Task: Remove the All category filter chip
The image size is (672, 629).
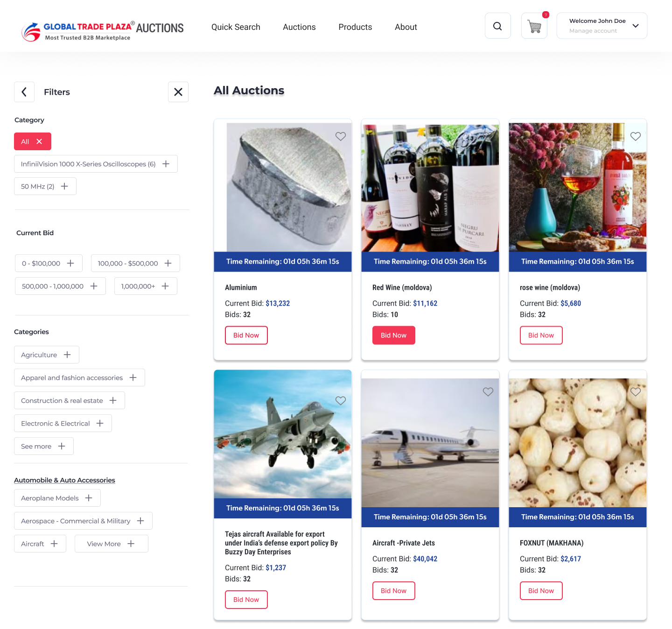Action: pyautogui.click(x=33, y=141)
